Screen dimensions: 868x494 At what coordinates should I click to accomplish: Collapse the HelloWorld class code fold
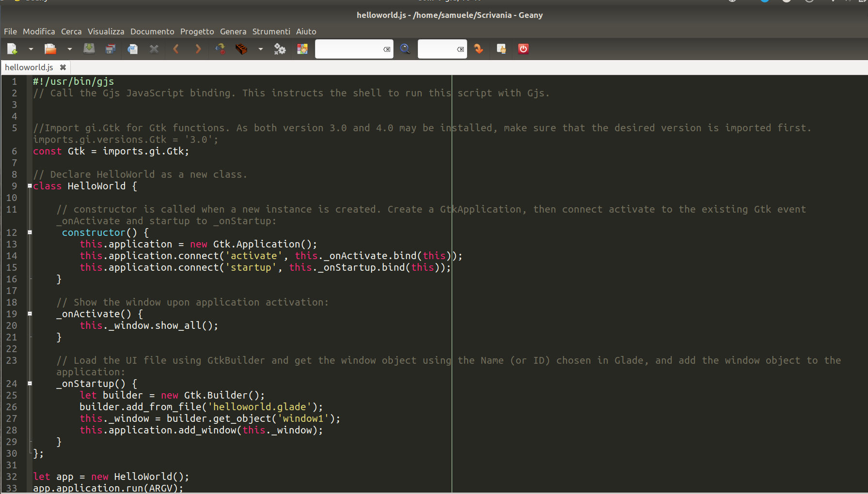[29, 186]
